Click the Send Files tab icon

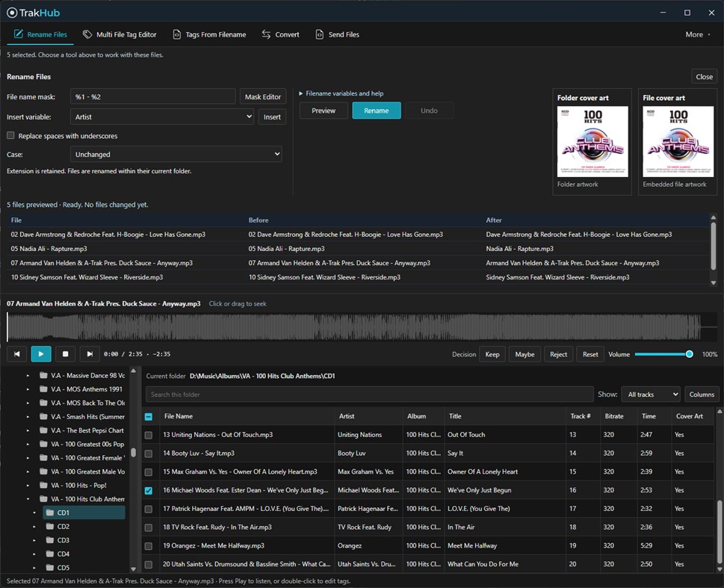320,34
